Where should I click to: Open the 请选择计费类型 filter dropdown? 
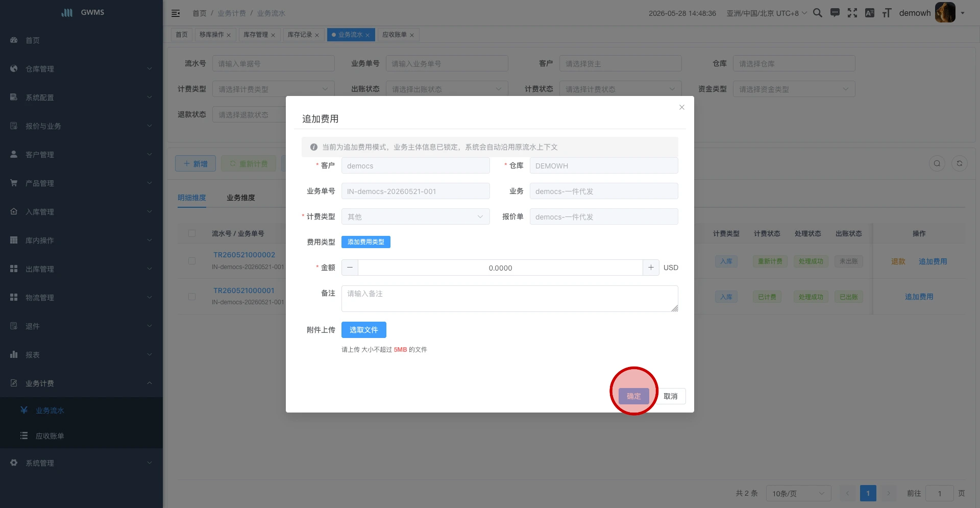click(x=274, y=89)
